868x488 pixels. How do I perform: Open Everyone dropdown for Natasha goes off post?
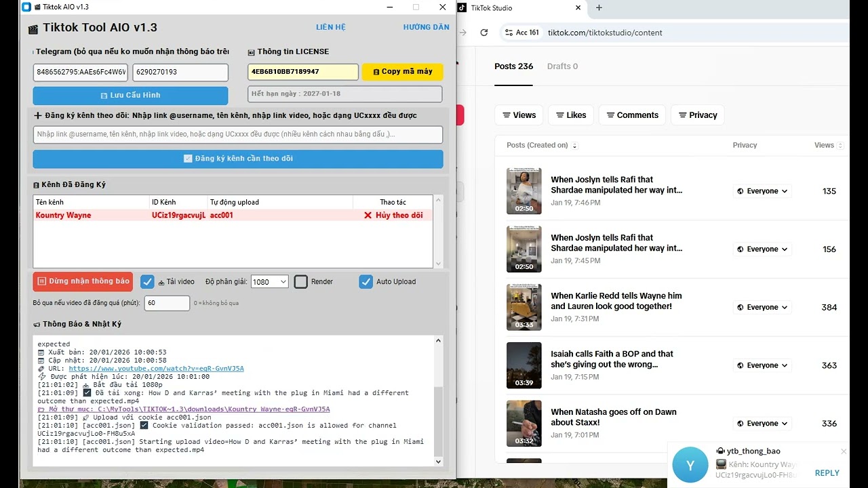coord(762,424)
